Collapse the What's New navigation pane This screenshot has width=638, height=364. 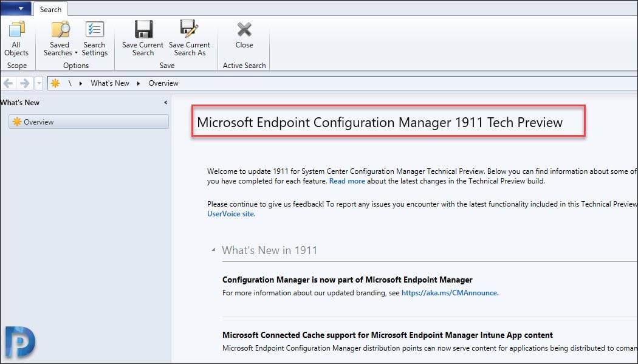[166, 103]
